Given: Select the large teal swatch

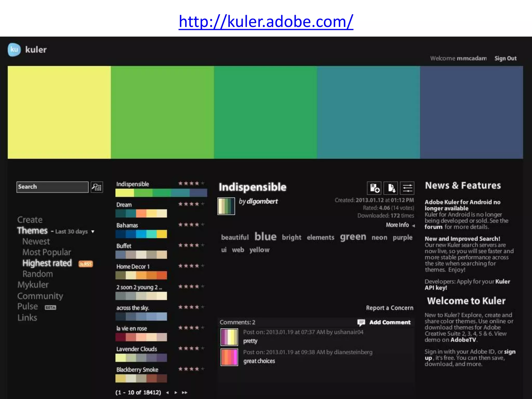Looking at the screenshot, I should [x=368, y=112].
